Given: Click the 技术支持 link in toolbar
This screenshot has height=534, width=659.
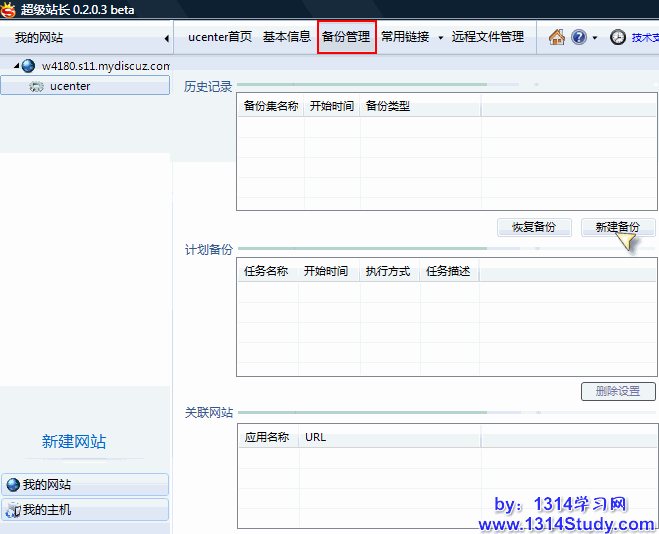Looking at the screenshot, I should coord(645,37).
